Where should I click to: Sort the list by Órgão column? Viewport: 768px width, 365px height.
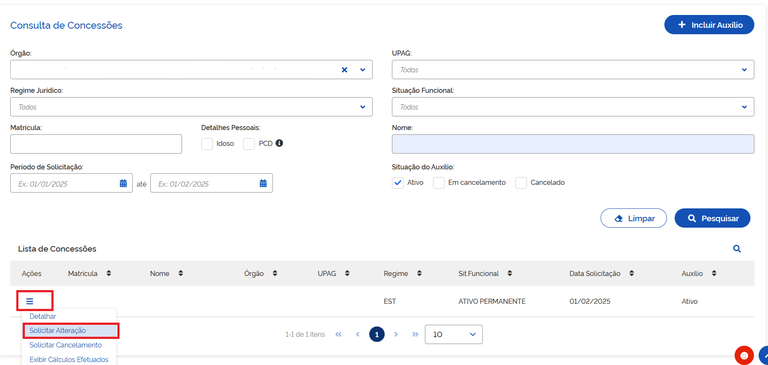[x=275, y=273]
